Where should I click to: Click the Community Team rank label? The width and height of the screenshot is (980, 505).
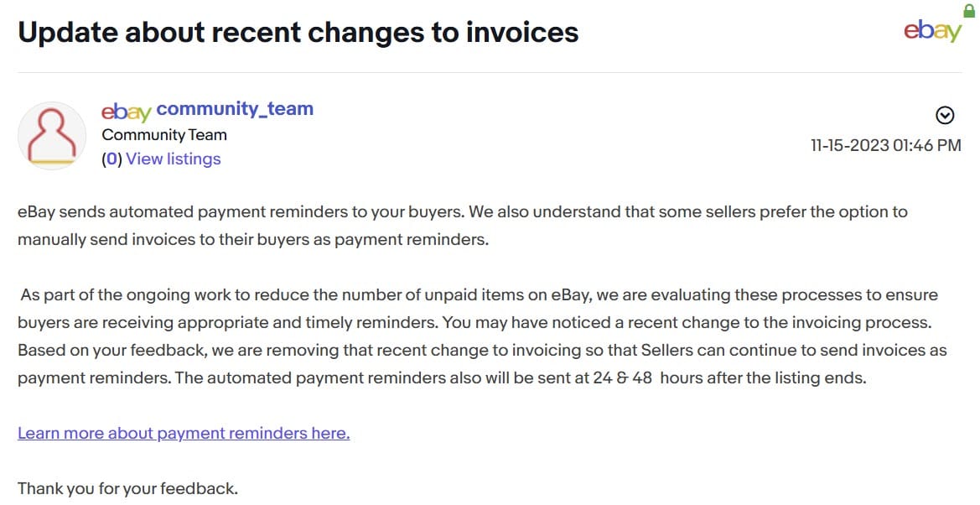[x=164, y=135]
